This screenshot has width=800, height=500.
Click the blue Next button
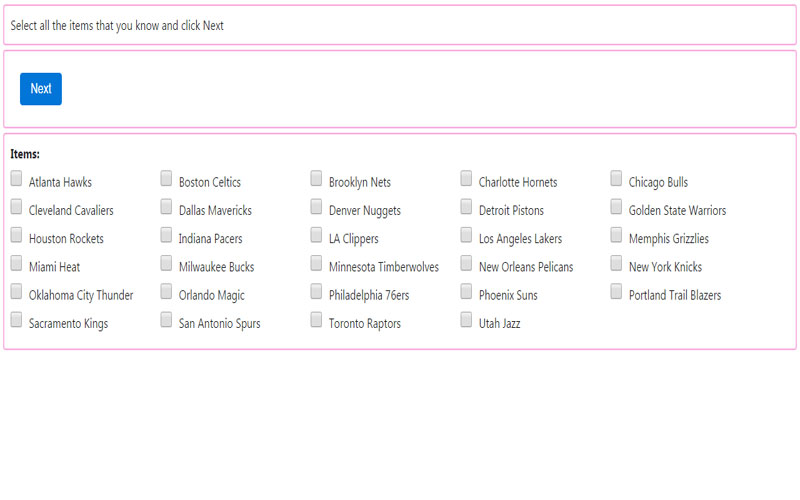tap(41, 89)
